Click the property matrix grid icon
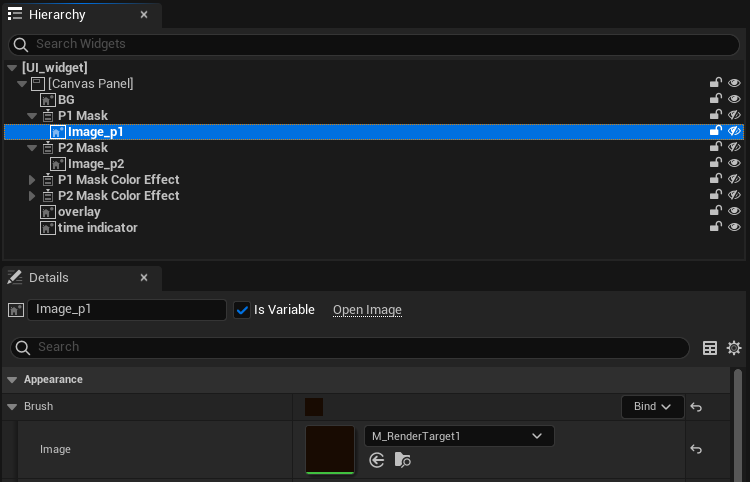This screenshot has height=482, width=750. pyautogui.click(x=710, y=348)
